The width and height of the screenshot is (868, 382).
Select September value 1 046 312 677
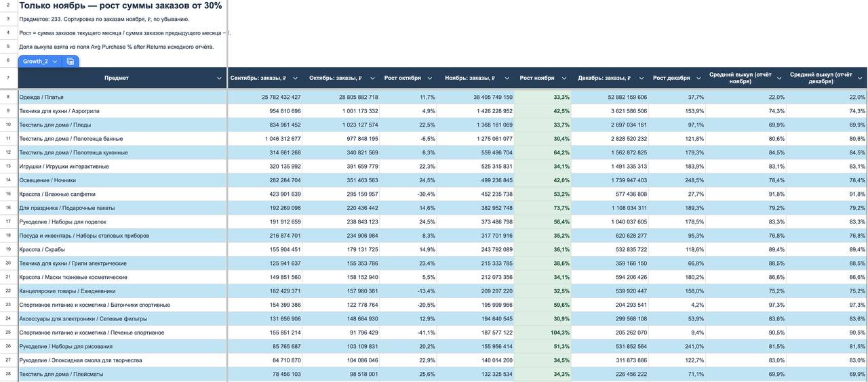(x=265, y=139)
